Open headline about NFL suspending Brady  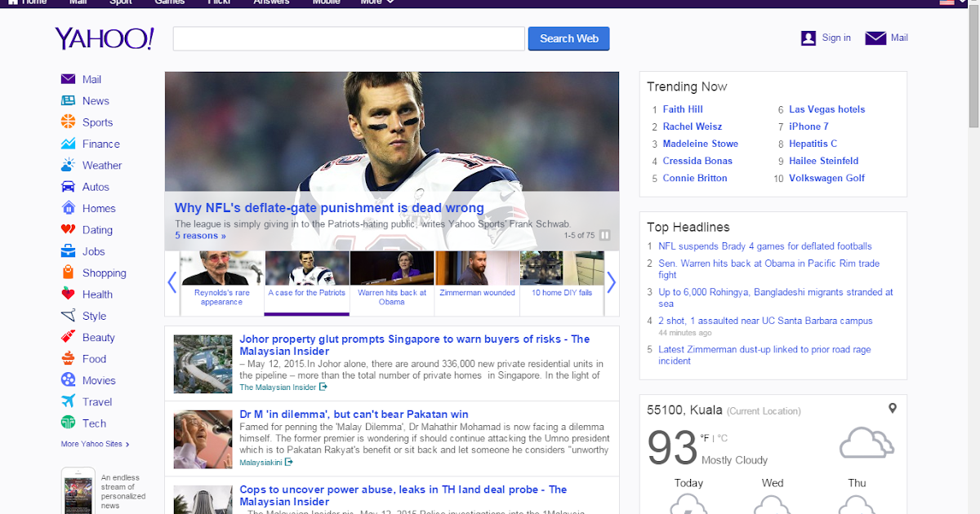[765, 246]
